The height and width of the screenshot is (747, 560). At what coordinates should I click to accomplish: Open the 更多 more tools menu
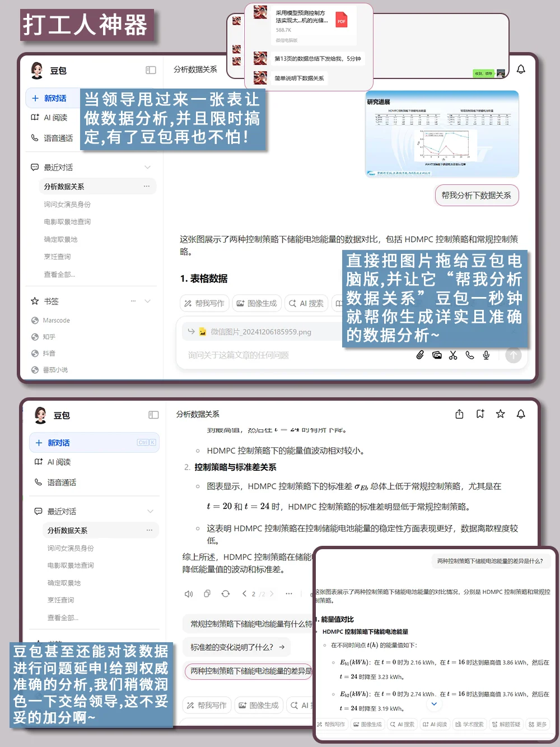536,724
